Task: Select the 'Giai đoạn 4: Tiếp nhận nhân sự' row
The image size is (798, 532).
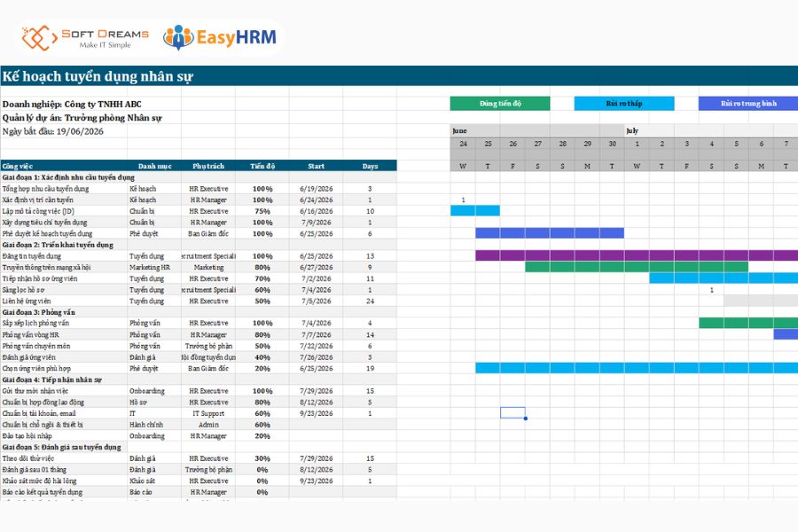Action: pyautogui.click(x=199, y=379)
